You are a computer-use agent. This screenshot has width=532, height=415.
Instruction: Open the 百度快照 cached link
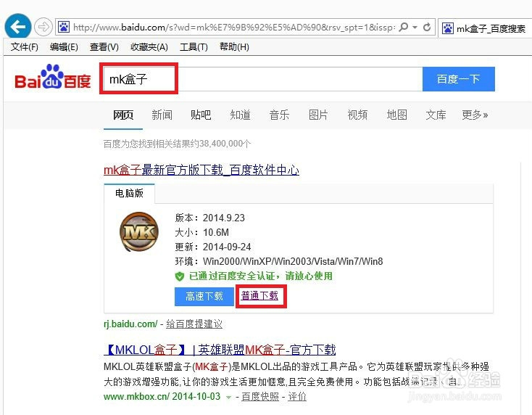pos(260,396)
